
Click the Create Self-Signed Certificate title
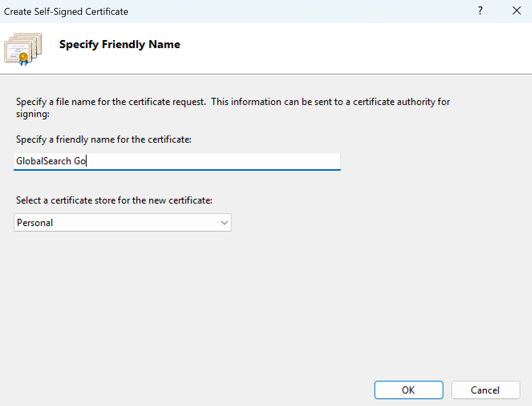(x=66, y=11)
